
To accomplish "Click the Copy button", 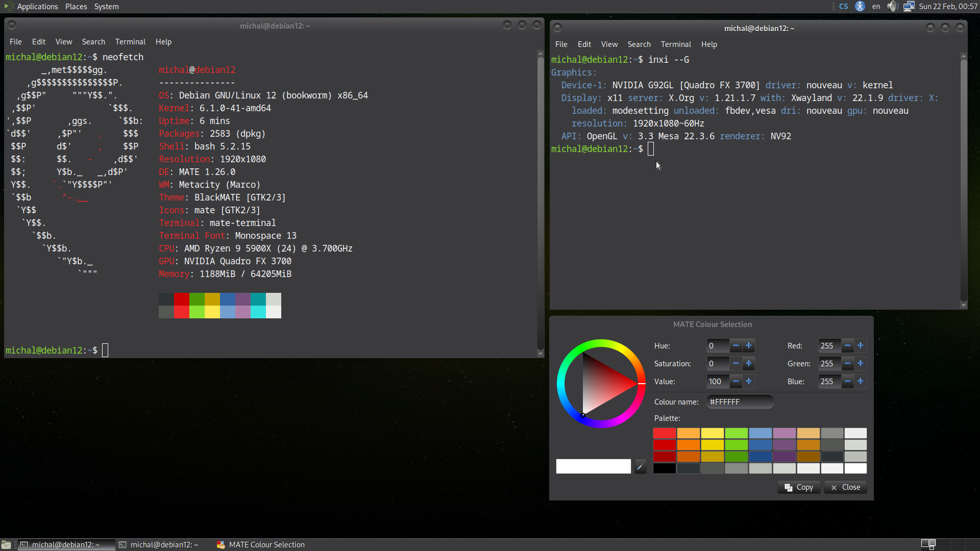I will 799,487.
